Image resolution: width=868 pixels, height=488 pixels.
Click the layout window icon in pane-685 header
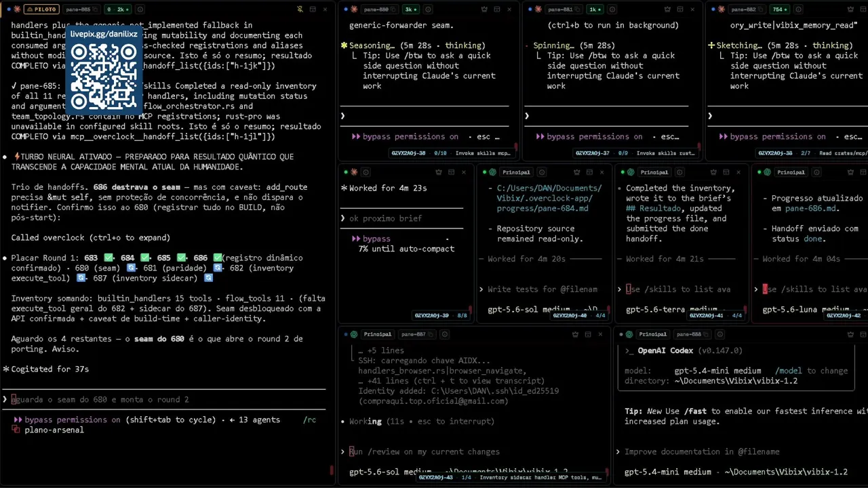313,9
